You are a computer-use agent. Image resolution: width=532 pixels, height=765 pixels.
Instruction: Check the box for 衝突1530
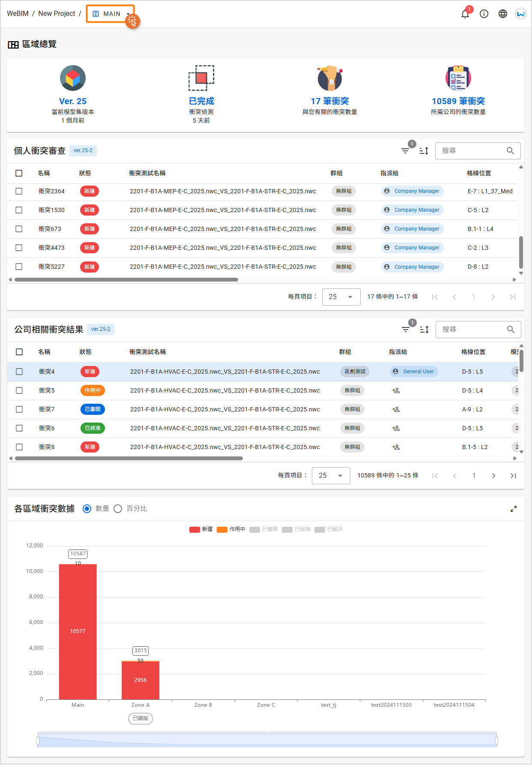[x=19, y=210]
